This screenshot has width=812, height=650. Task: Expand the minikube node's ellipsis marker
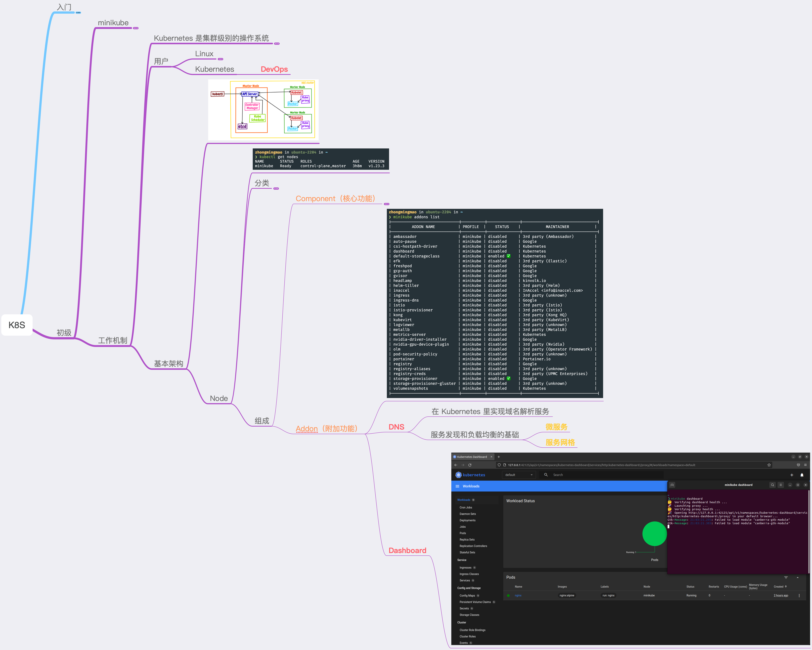pos(136,28)
